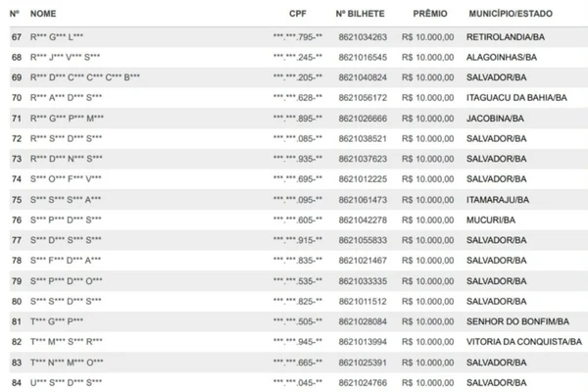This screenshot has width=588, height=392.
Task: Click the MUNICÍPIO/ESTADO column header
Action: [511, 14]
